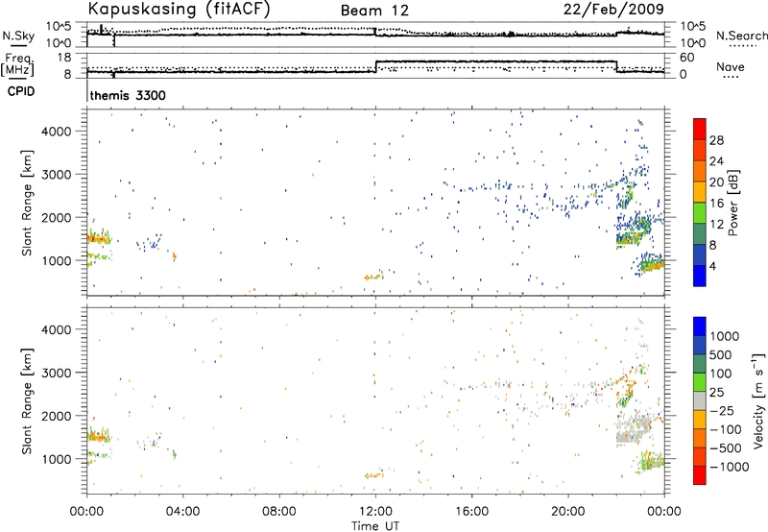Click the 'themis 3300' CPID text
This screenshot has height=532, width=768.
click(128, 95)
